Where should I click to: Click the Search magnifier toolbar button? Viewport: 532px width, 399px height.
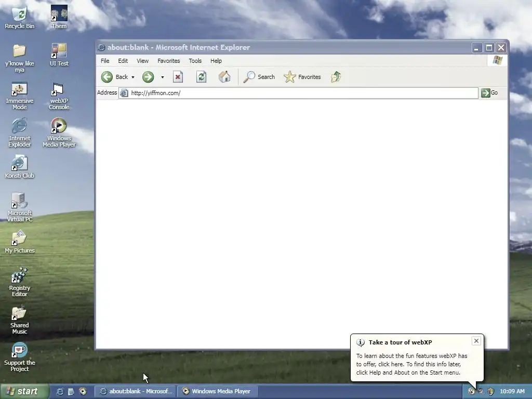259,77
